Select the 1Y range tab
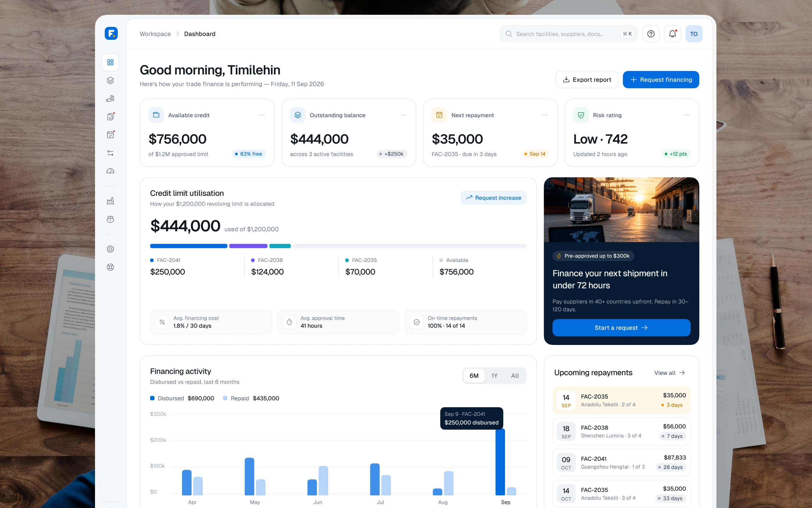This screenshot has height=508, width=812. 494,376
